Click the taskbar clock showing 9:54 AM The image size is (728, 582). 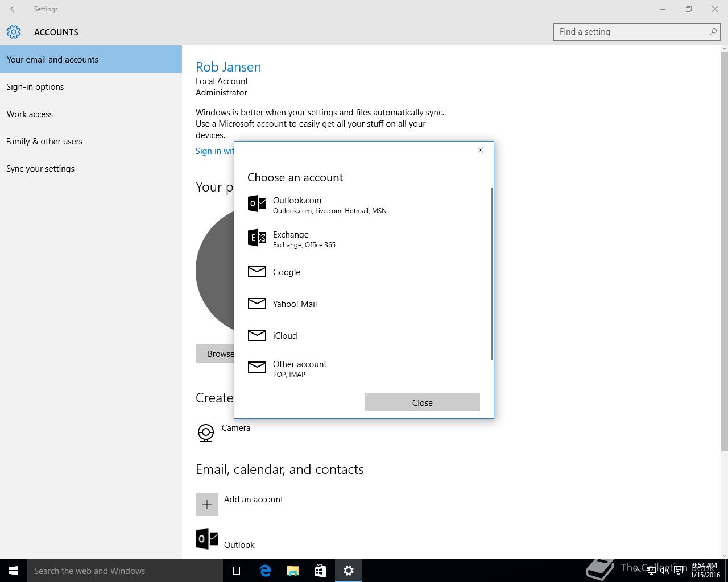click(x=705, y=570)
